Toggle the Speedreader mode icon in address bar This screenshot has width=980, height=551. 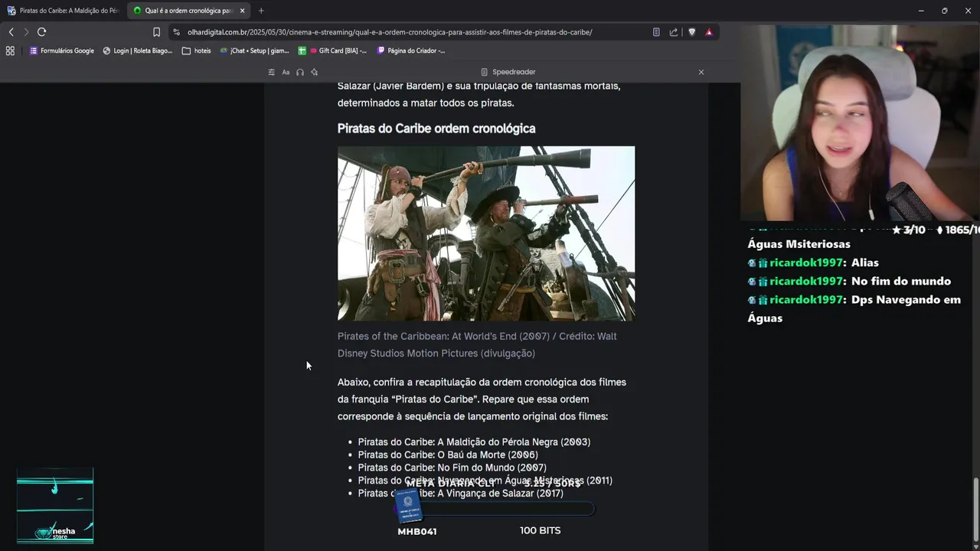click(656, 32)
